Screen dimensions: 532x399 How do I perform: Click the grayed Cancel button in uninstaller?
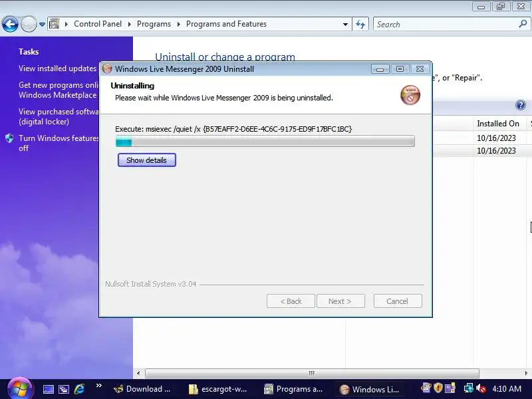tap(398, 301)
